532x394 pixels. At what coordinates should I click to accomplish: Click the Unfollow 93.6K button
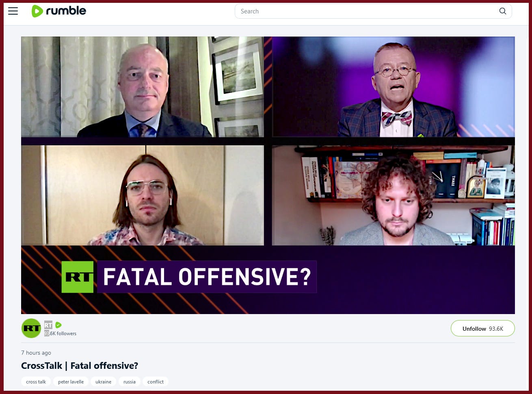pos(482,329)
